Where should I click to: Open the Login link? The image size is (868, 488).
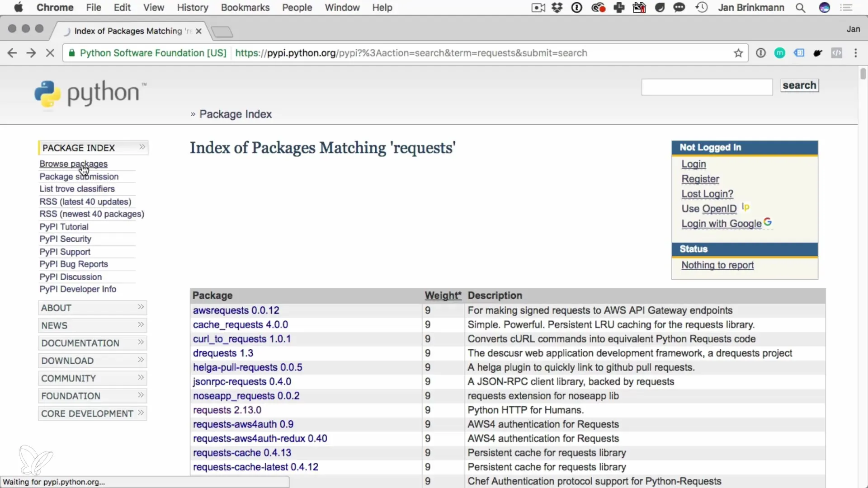pyautogui.click(x=693, y=164)
